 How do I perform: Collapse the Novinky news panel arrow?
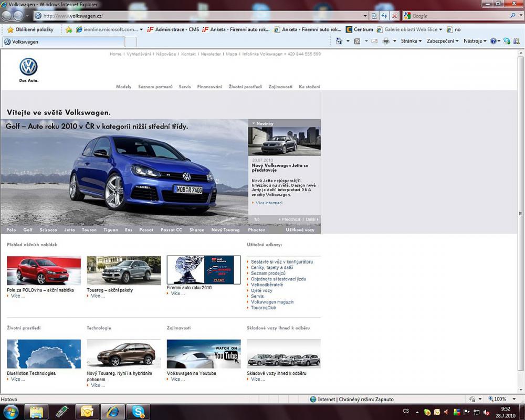pyautogui.click(x=254, y=123)
